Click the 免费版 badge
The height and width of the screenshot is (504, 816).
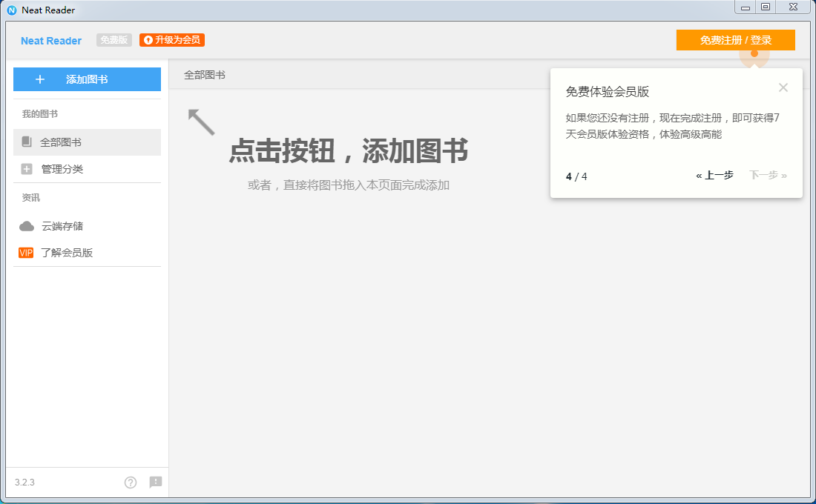pyautogui.click(x=114, y=40)
